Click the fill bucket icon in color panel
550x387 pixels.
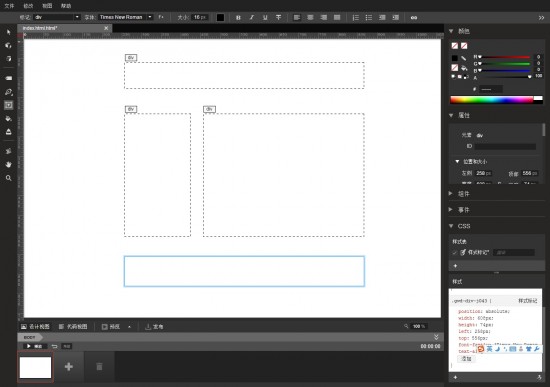click(x=464, y=68)
